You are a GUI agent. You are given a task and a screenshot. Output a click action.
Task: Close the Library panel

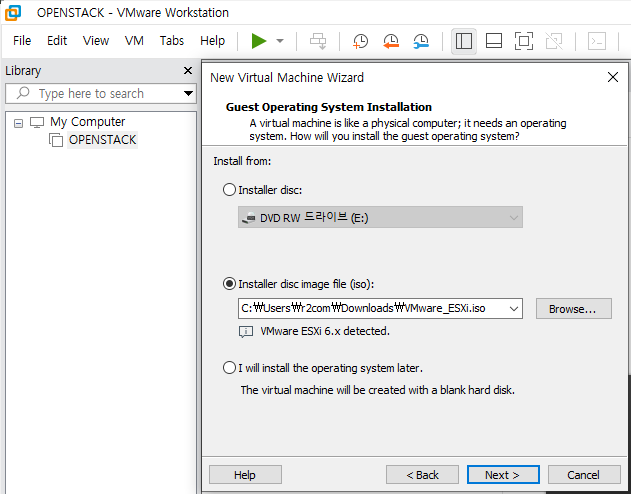pos(188,71)
